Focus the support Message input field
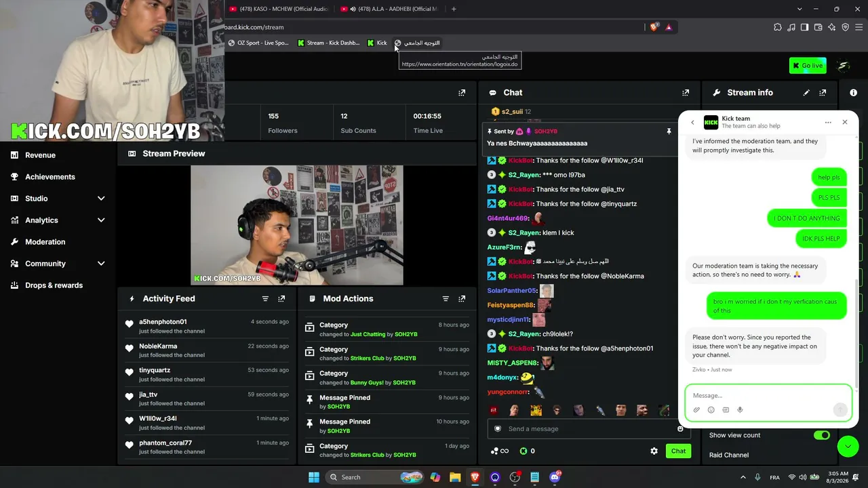Screen dimensions: 868x488 coord(768,396)
